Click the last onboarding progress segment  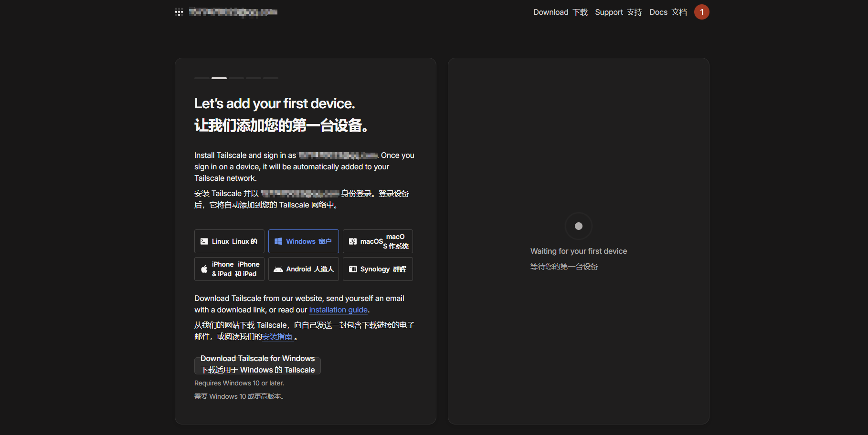click(271, 78)
